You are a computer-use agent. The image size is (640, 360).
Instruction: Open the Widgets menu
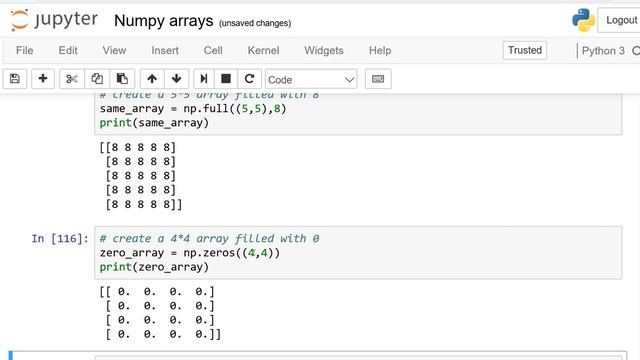tap(324, 51)
